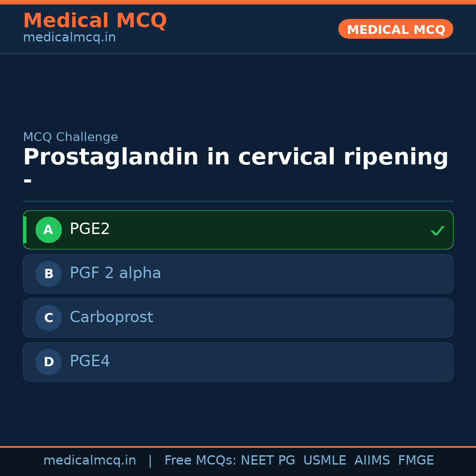Click the D badge next to PGE4

(48, 362)
